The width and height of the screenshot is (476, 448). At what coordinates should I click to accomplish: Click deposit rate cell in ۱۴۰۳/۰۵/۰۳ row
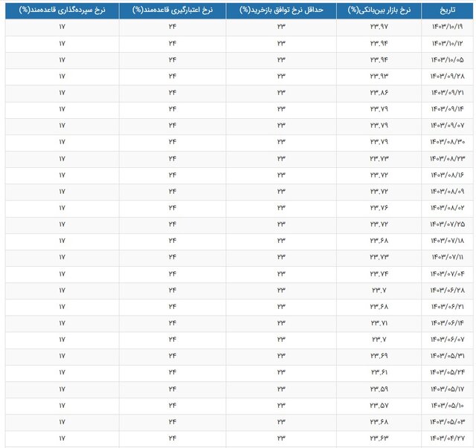click(62, 421)
